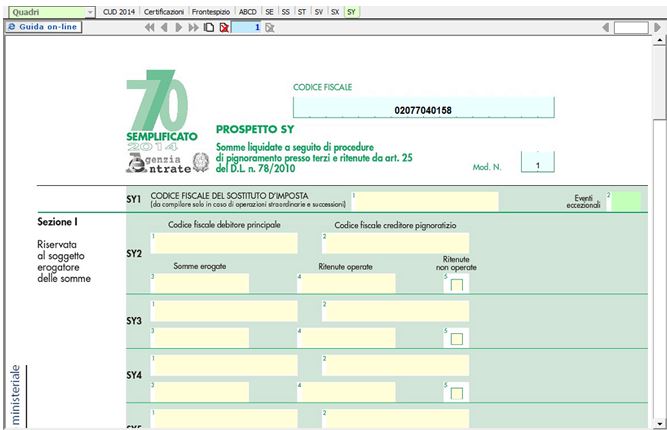Image resolution: width=667 pixels, height=430 pixels.
Task: Select the SY tab
Action: tap(351, 12)
